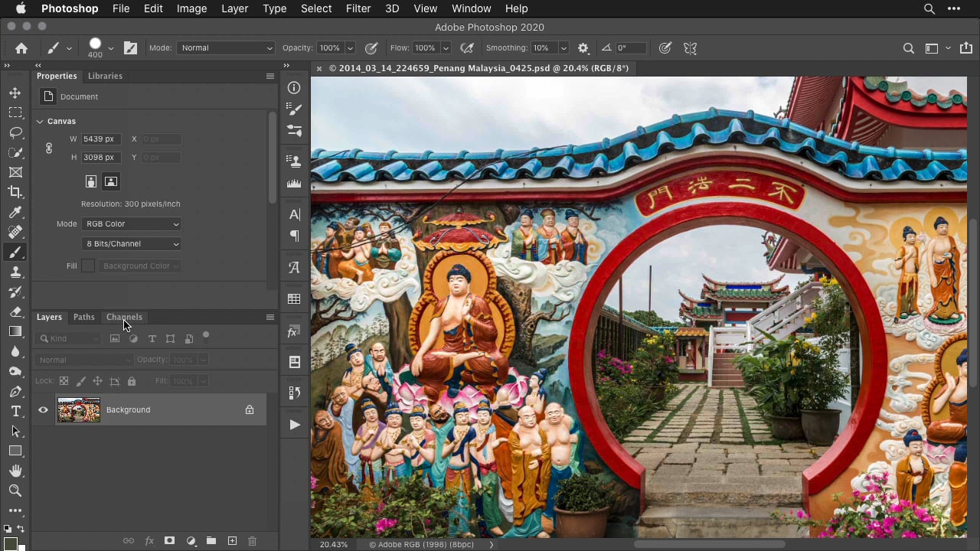Open the Character panel icon
This screenshot has width=980, height=551.
click(294, 214)
